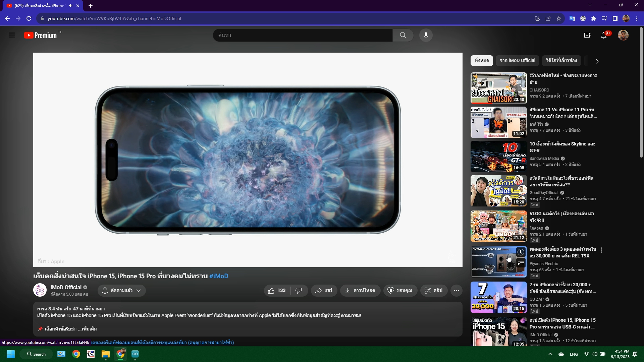Select the ทั้งหมด filter chip
This screenshot has width=644, height=362.
[482, 60]
